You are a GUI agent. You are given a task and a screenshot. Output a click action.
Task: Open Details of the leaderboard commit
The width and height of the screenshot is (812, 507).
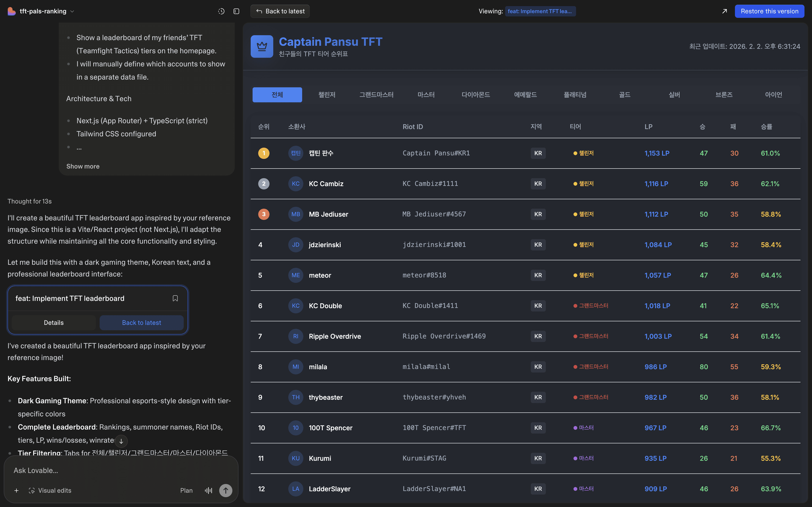click(54, 323)
